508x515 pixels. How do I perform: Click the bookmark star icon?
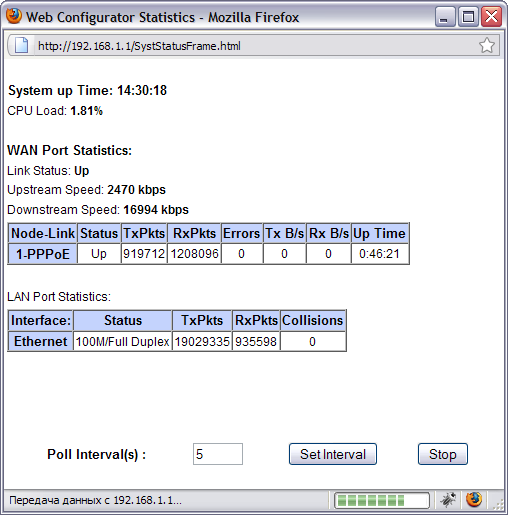[x=487, y=45]
